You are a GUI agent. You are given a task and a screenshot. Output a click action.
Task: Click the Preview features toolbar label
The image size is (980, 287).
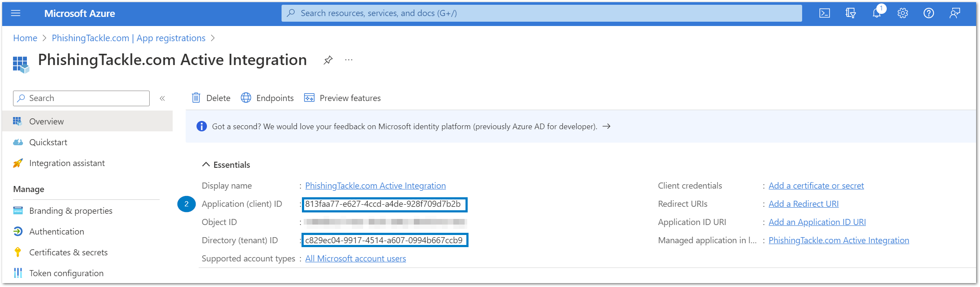tap(350, 98)
